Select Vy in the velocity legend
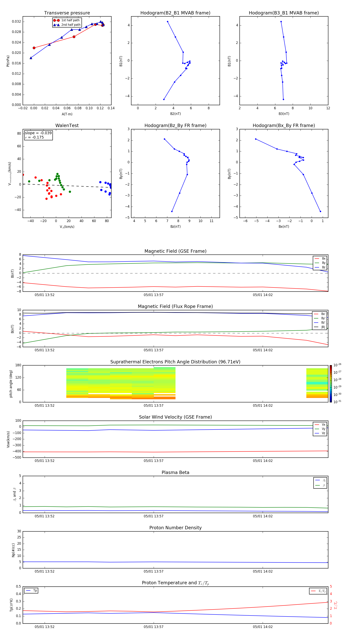351x644 pixels. 320,429
